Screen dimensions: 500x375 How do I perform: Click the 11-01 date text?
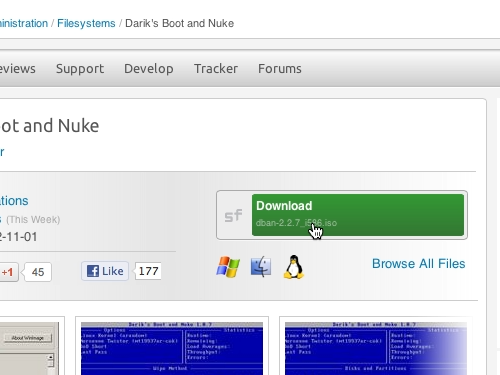click(x=19, y=237)
